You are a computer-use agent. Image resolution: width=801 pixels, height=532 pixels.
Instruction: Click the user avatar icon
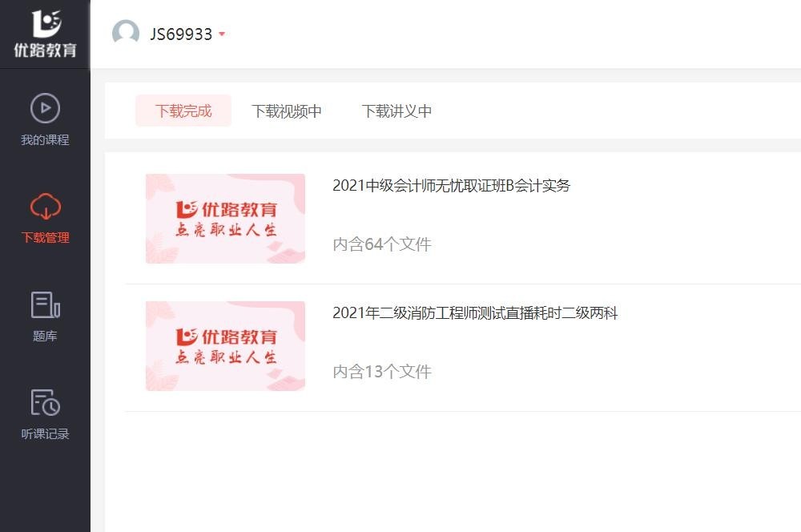(x=126, y=34)
